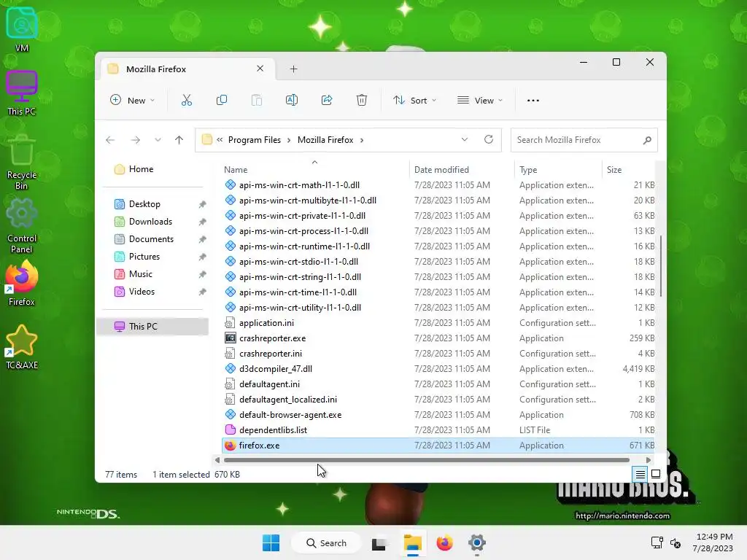Click horizontal scrollbar in file list
Screen dimensions: 747x560
pyautogui.click(x=426, y=460)
